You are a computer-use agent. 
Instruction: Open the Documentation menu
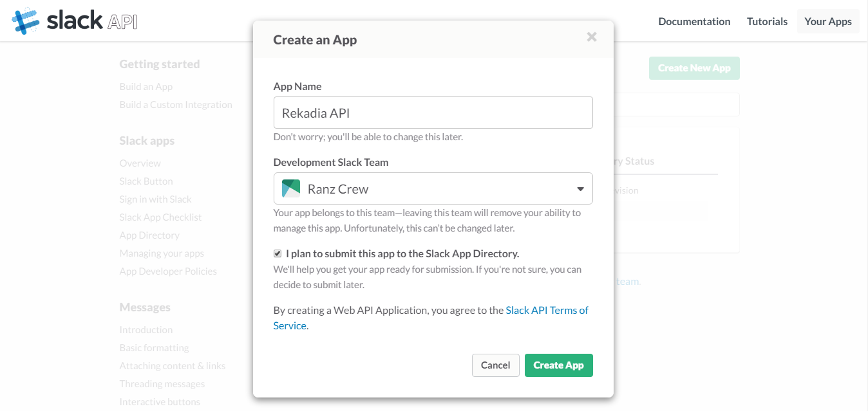point(694,21)
